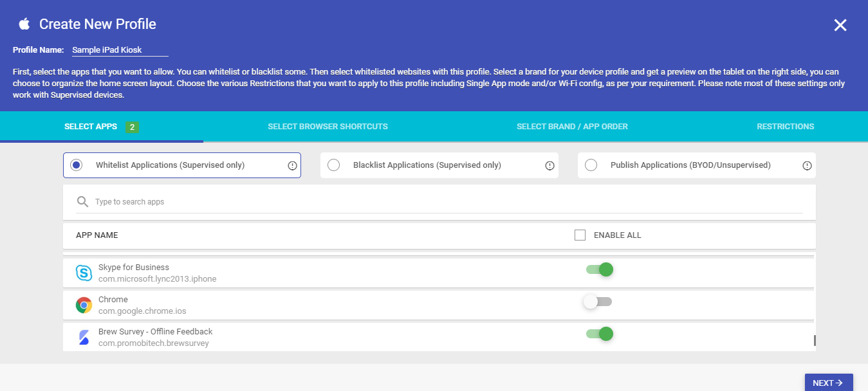Click the Apple logo icon in header
Screen dimensions: 868x391
click(24, 24)
